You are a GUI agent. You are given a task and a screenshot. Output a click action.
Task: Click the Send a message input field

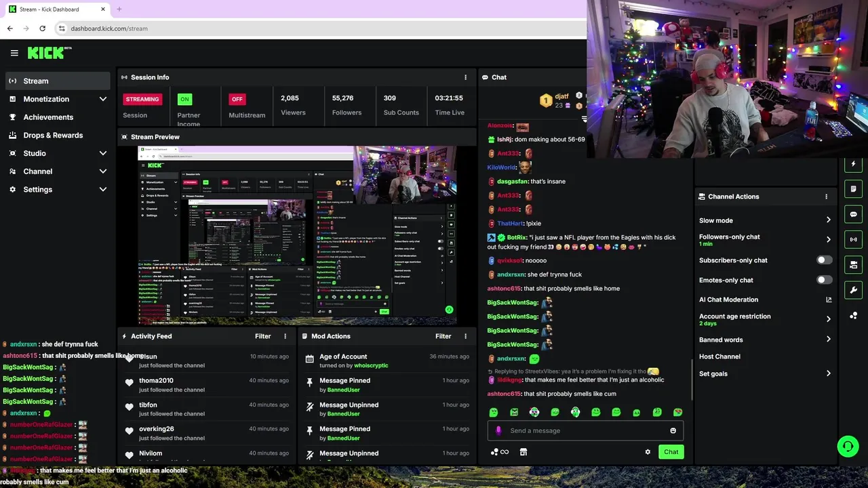(x=585, y=430)
